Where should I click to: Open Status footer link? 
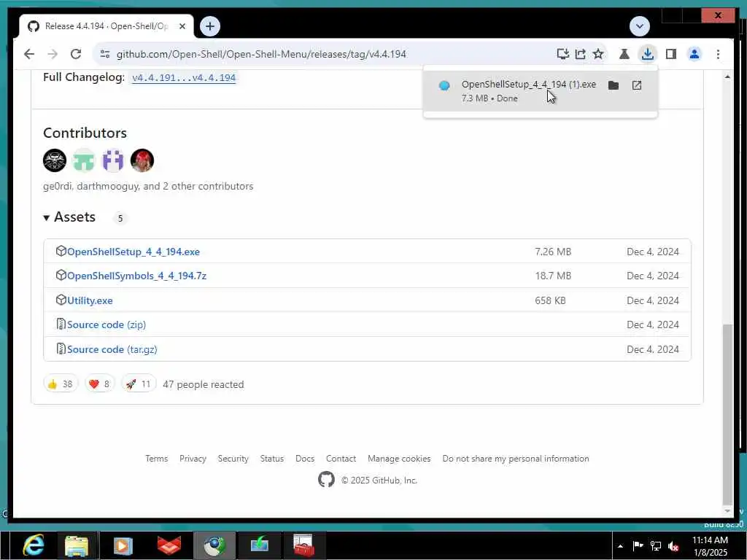click(x=272, y=459)
